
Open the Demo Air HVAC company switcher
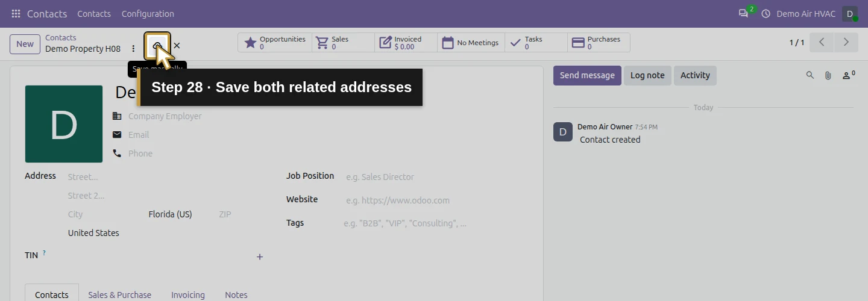tap(806, 13)
